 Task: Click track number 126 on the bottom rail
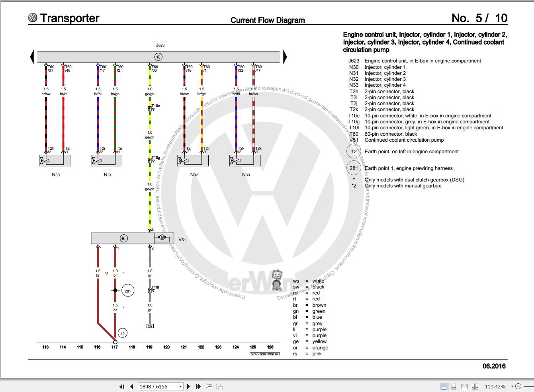tap(270, 347)
